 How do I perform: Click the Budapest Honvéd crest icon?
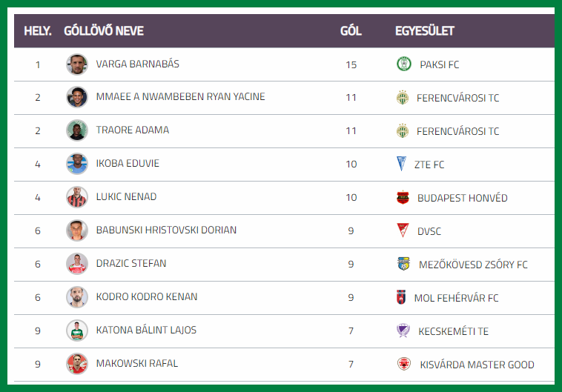(x=403, y=197)
